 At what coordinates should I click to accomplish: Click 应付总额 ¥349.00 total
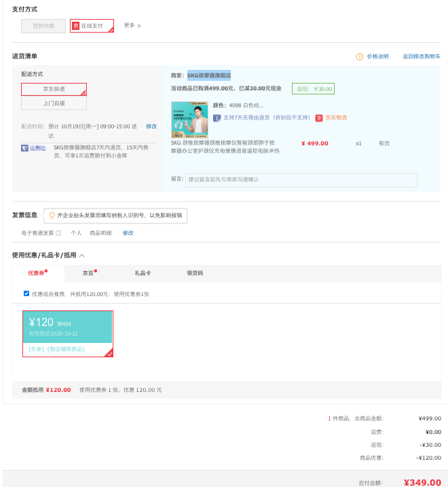400,482
